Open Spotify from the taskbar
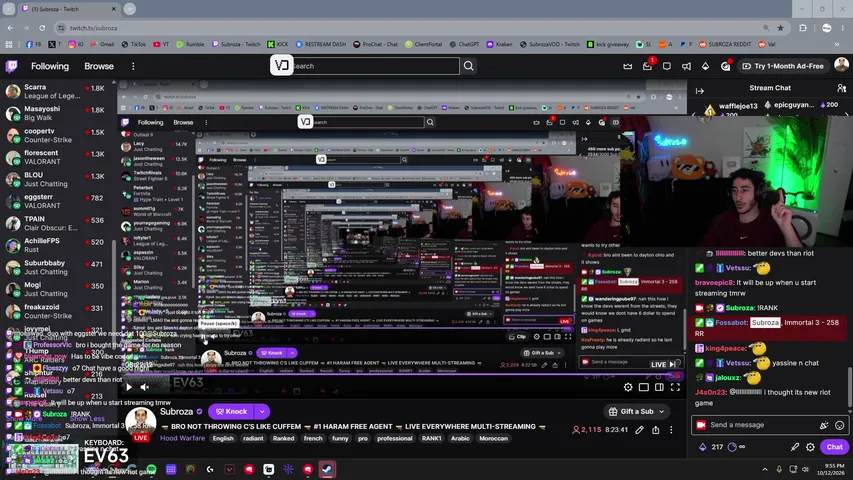 pyautogui.click(x=151, y=469)
